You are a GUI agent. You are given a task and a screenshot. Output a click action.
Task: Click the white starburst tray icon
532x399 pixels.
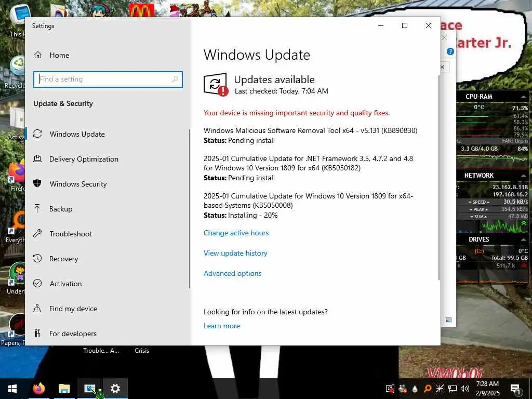coord(440,389)
